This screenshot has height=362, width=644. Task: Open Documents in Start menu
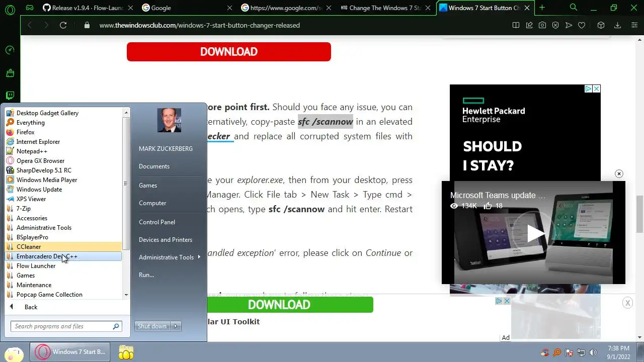[154, 166]
